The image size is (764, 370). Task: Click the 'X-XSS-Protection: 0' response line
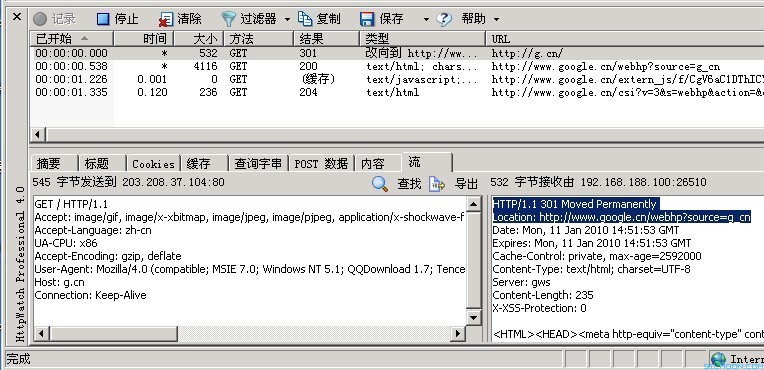539,309
